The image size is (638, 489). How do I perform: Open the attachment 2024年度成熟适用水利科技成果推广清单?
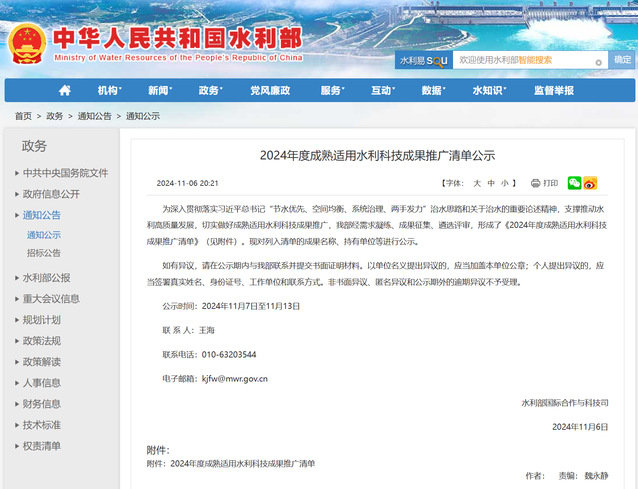pyautogui.click(x=242, y=464)
